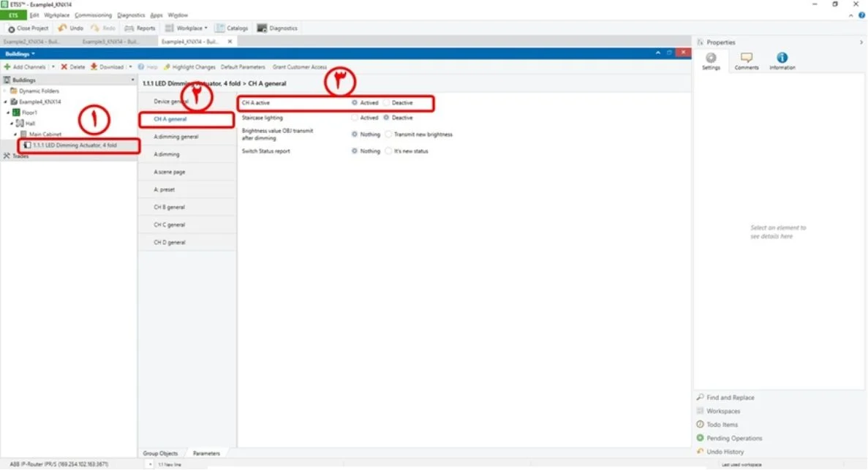
Task: Collapse the Hall tree node
Action: point(12,124)
